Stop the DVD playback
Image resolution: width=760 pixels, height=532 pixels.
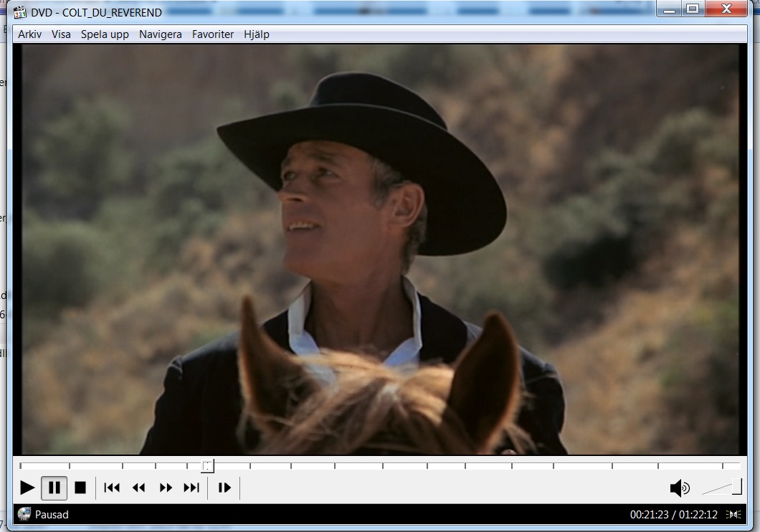80,488
